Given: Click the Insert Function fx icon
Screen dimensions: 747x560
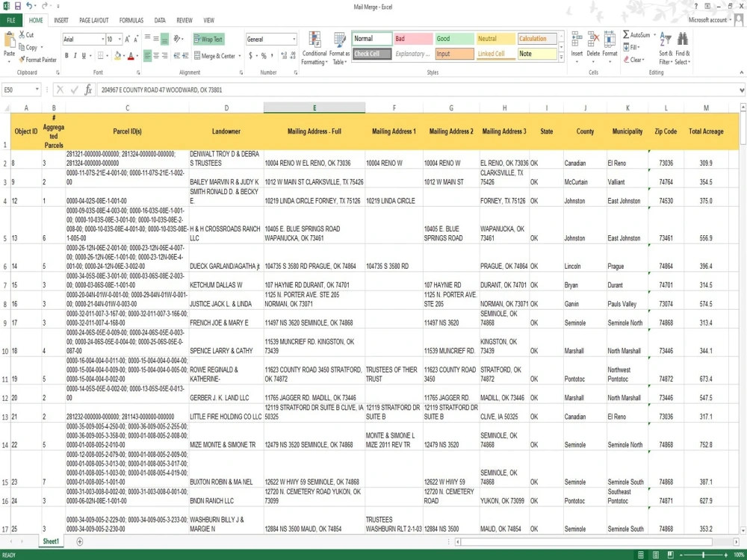Looking at the screenshot, I should point(88,90).
